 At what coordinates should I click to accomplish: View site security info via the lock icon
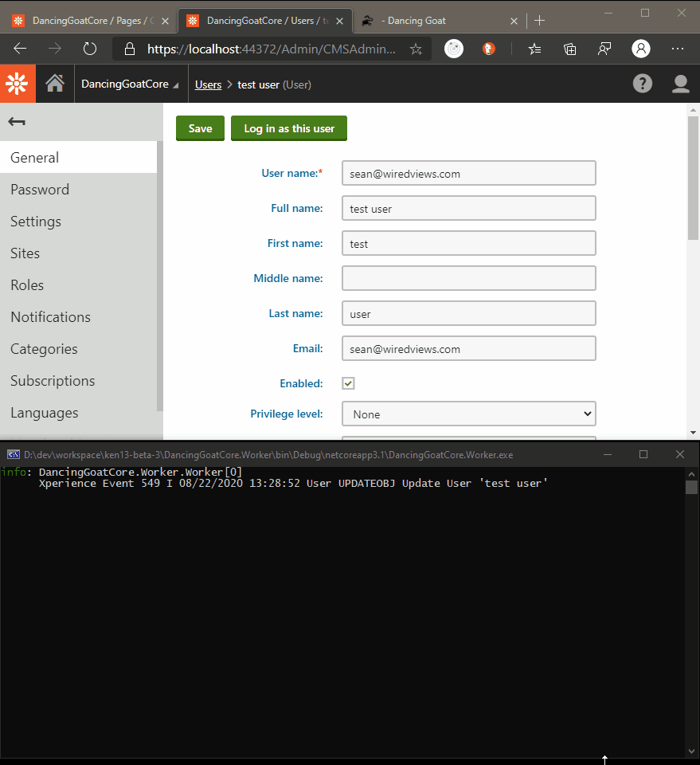[x=129, y=49]
